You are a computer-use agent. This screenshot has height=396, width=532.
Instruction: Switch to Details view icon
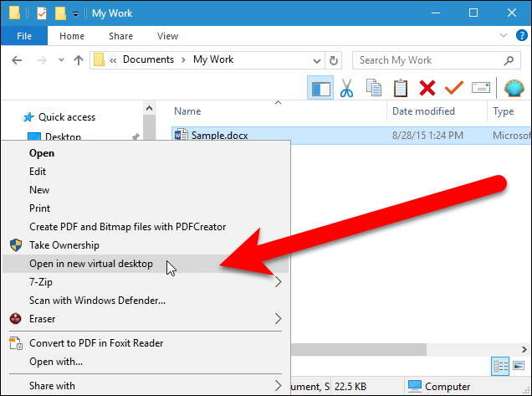coord(500,366)
